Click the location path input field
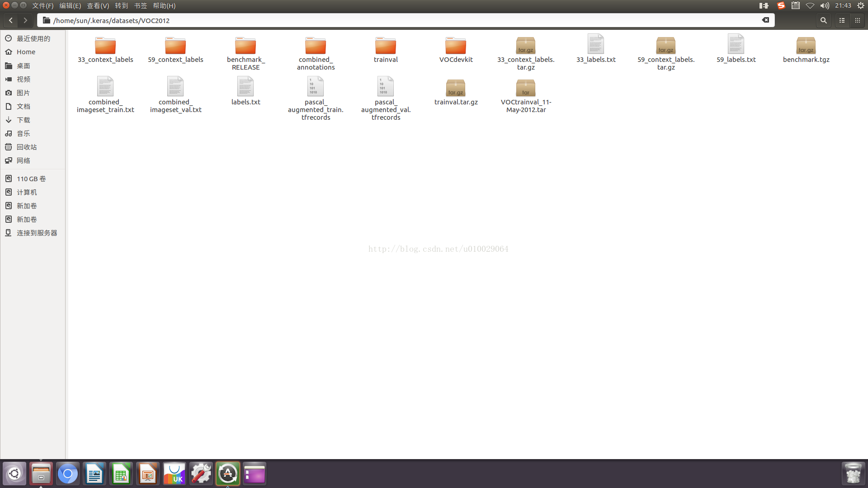Screen dimensions: 868x488 tap(406, 20)
